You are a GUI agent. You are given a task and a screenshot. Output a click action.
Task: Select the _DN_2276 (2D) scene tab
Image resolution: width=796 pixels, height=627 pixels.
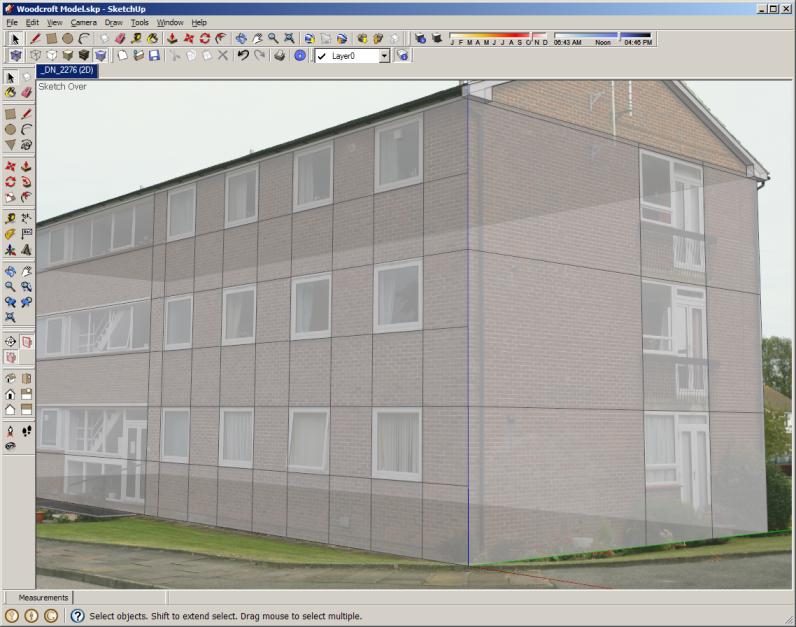click(68, 70)
